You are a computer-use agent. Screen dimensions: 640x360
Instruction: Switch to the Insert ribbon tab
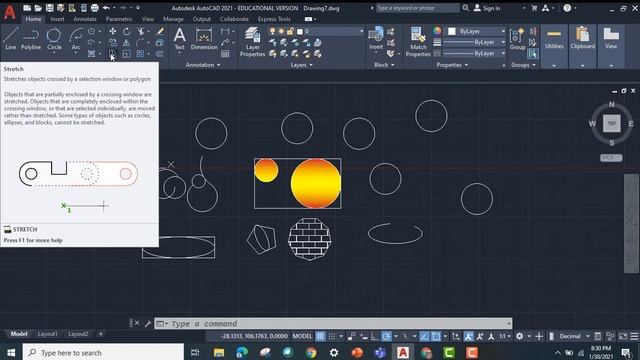(x=57, y=19)
